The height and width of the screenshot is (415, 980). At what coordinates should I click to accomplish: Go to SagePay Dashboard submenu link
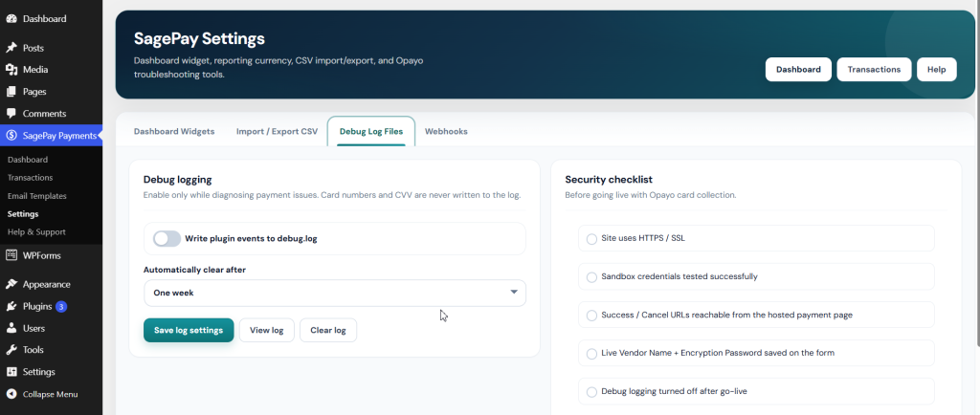click(28, 160)
